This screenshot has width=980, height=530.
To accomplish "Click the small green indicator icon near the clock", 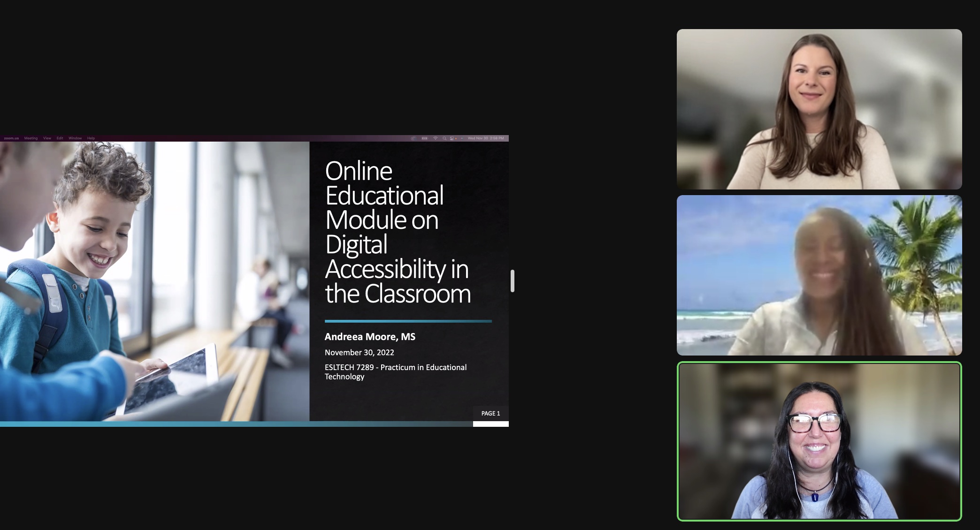I will [x=462, y=138].
